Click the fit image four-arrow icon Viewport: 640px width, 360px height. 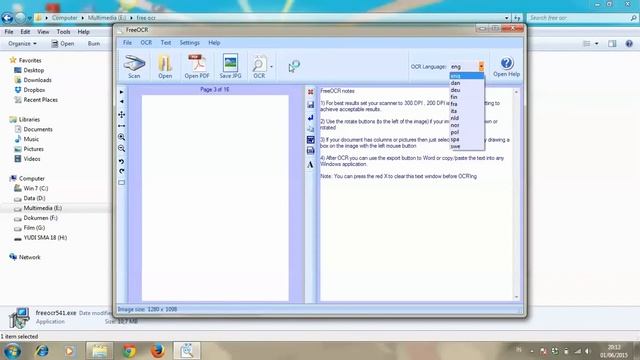pyautogui.click(x=122, y=114)
